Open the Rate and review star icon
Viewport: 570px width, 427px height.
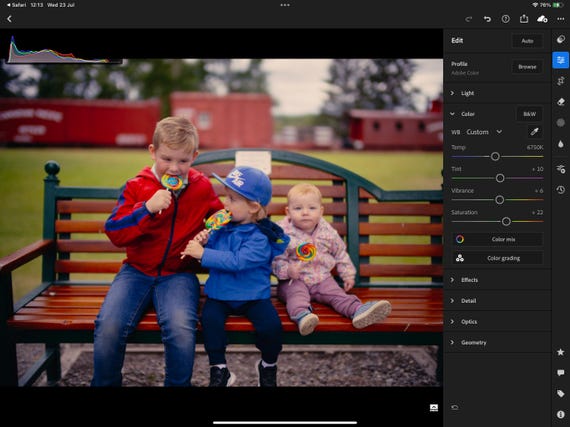561,352
